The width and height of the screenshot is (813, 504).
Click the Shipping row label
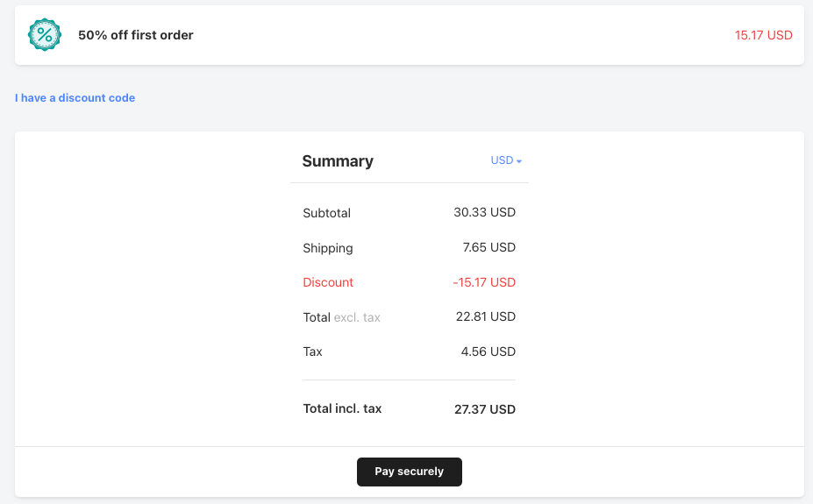tap(328, 248)
